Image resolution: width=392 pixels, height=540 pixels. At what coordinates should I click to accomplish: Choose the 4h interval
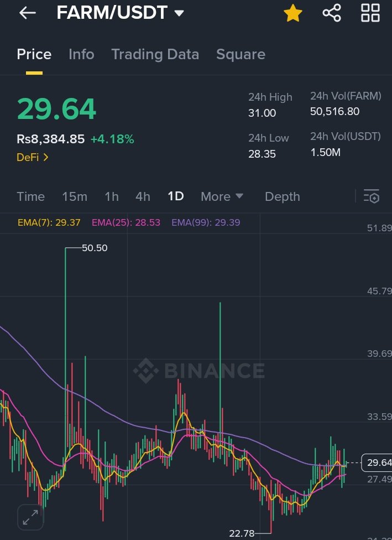(143, 196)
